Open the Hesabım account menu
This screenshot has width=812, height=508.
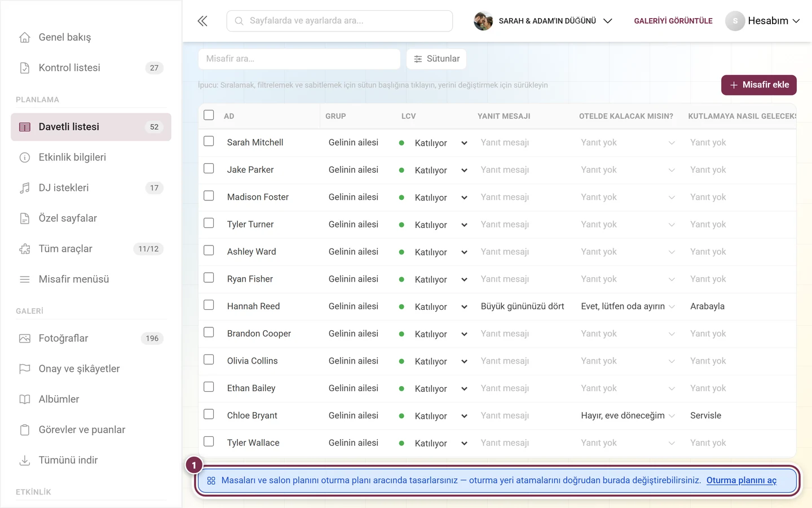763,21
